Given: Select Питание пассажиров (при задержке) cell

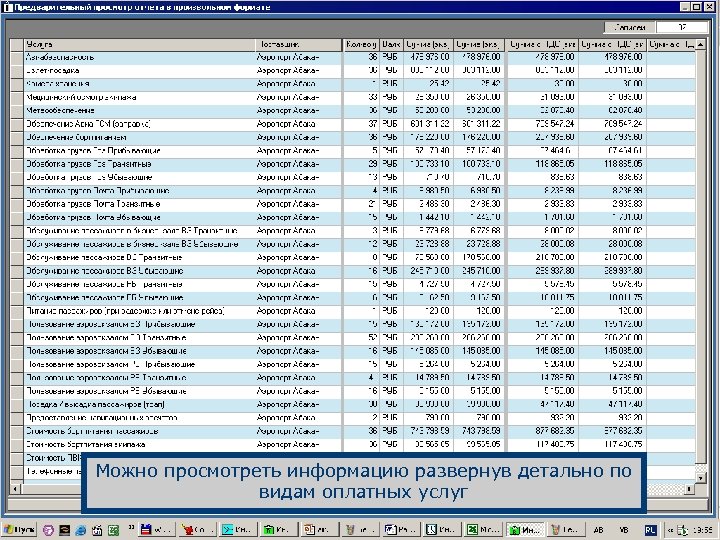Looking at the screenshot, I should tap(139, 311).
